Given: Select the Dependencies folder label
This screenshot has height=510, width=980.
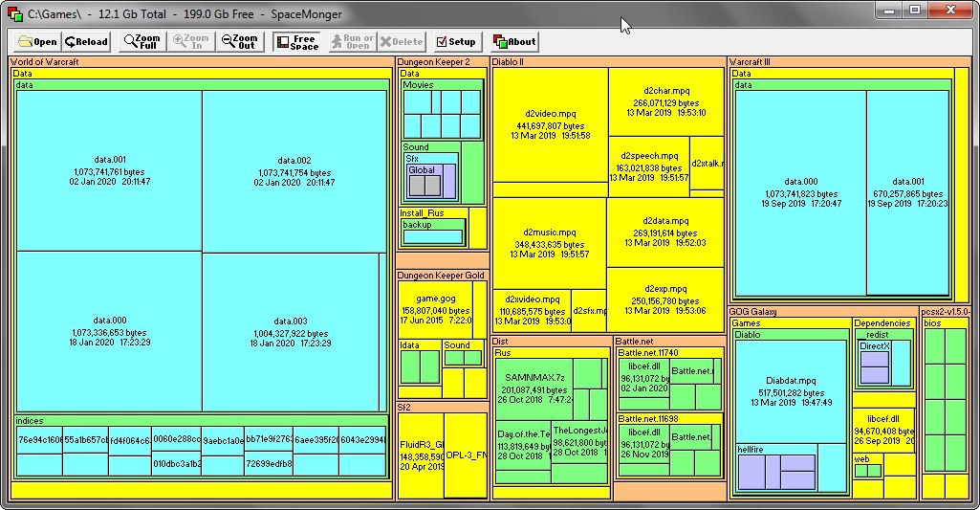Looking at the screenshot, I should (x=882, y=323).
